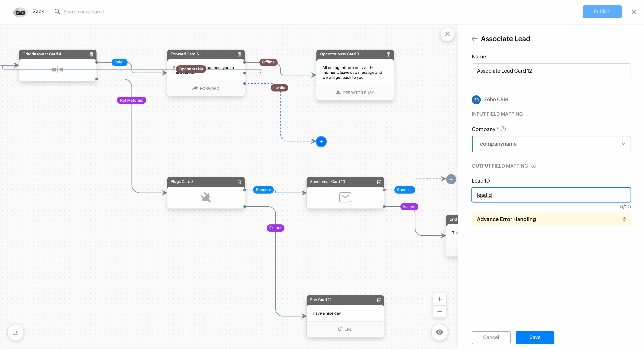
Task: Remove Send email Card 10 with trash icon
Action: tap(379, 182)
